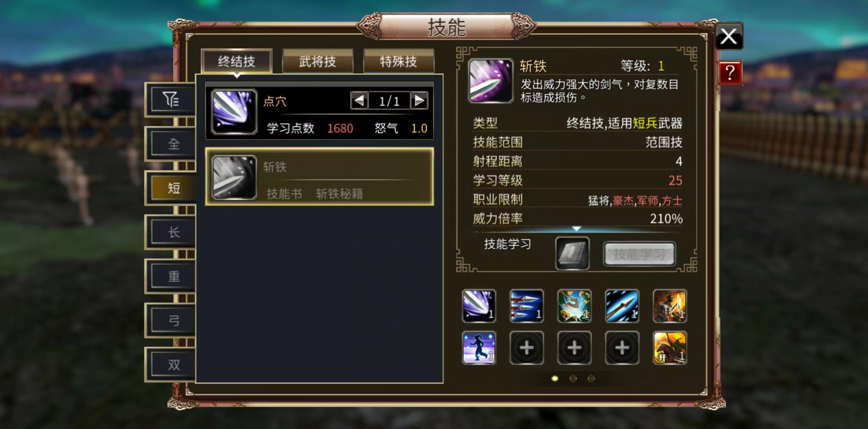Expand skill details with down arrow
Viewport: 868px width, 429px height.
577,229
